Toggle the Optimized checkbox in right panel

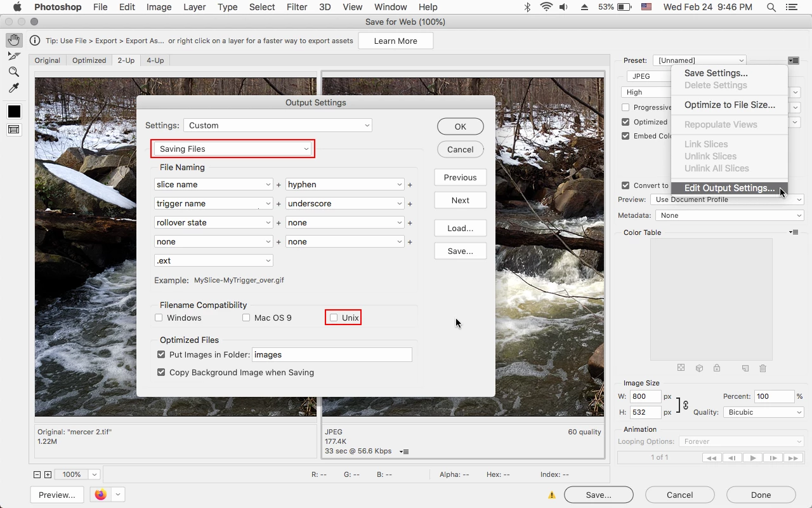(x=625, y=122)
